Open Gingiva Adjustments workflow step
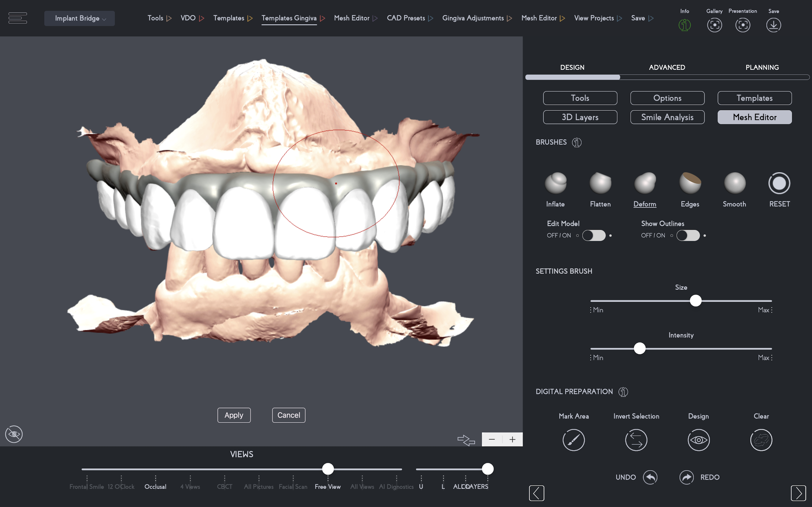Image resolution: width=812 pixels, height=507 pixels. pyautogui.click(x=473, y=18)
